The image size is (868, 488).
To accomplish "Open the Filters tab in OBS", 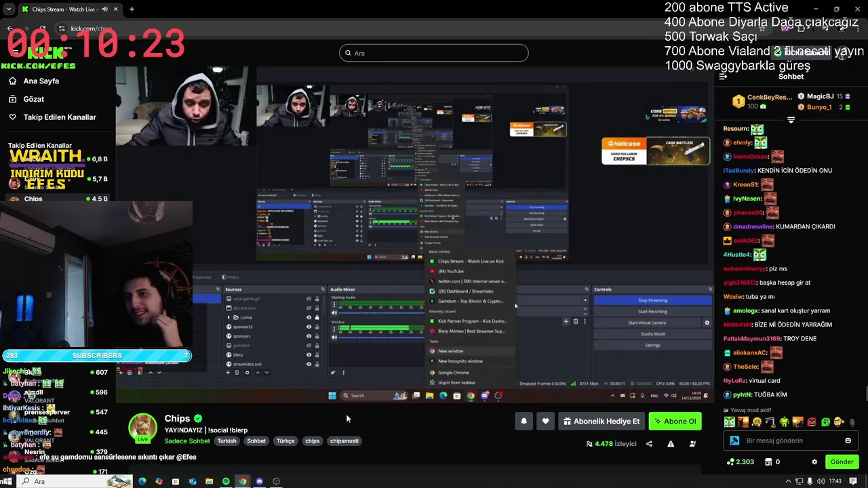I will point(229,277).
